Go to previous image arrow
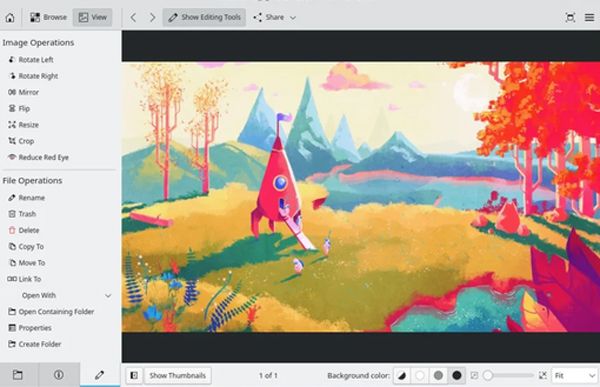The width and height of the screenshot is (600, 387). (133, 17)
